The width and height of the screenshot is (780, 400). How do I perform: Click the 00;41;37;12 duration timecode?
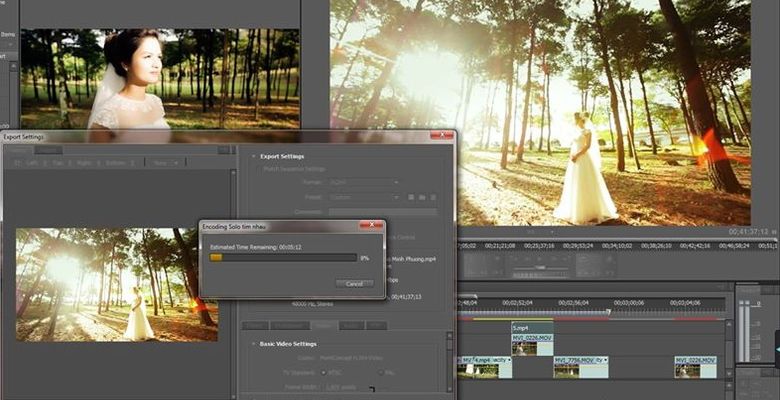[x=748, y=232]
